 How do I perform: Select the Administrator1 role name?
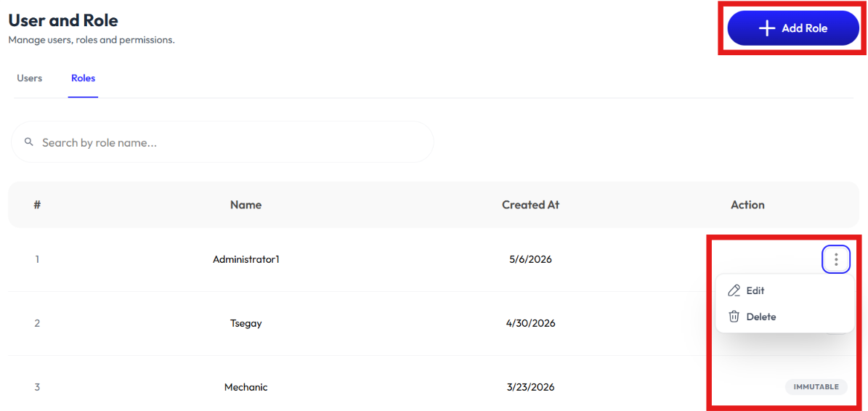tap(246, 259)
